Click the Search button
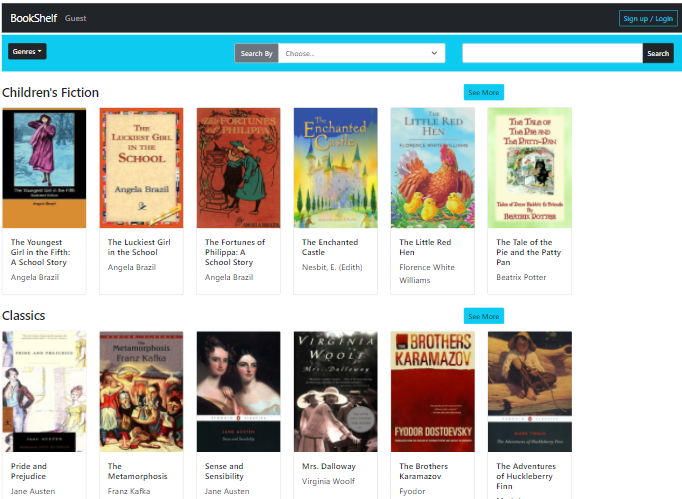The image size is (682, 499). pos(658,53)
